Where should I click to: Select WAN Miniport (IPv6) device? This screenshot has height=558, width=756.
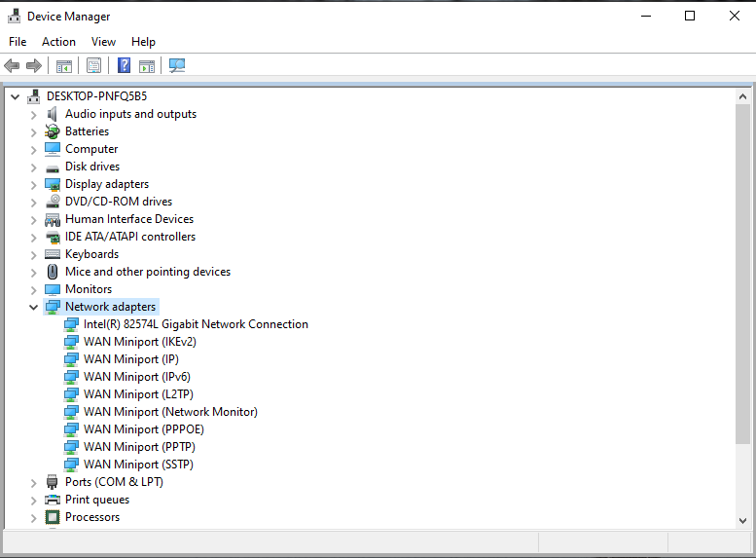pos(137,377)
